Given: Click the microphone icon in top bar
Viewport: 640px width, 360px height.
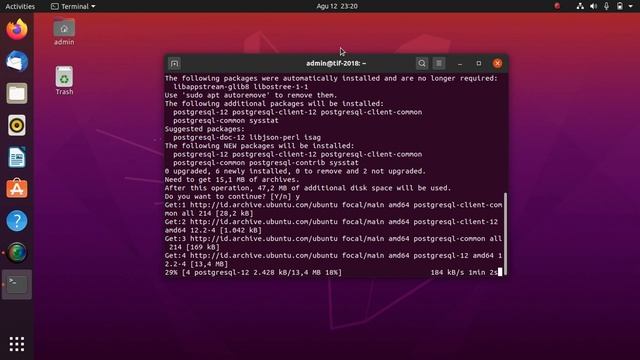Looking at the screenshot, I should [x=607, y=6].
